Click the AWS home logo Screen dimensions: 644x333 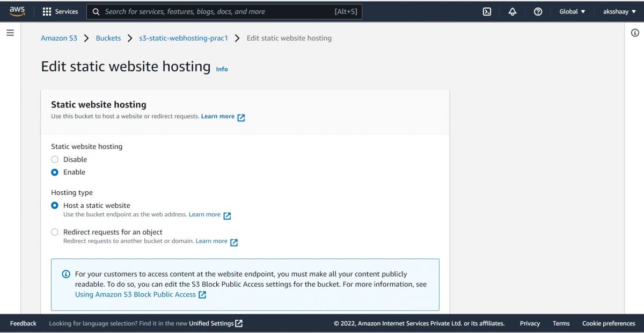[x=16, y=11]
